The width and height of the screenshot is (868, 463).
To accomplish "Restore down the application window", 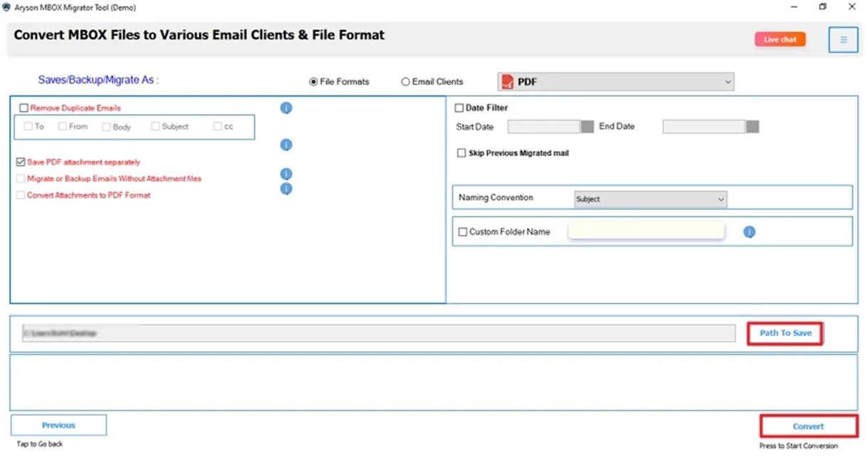I will [823, 7].
